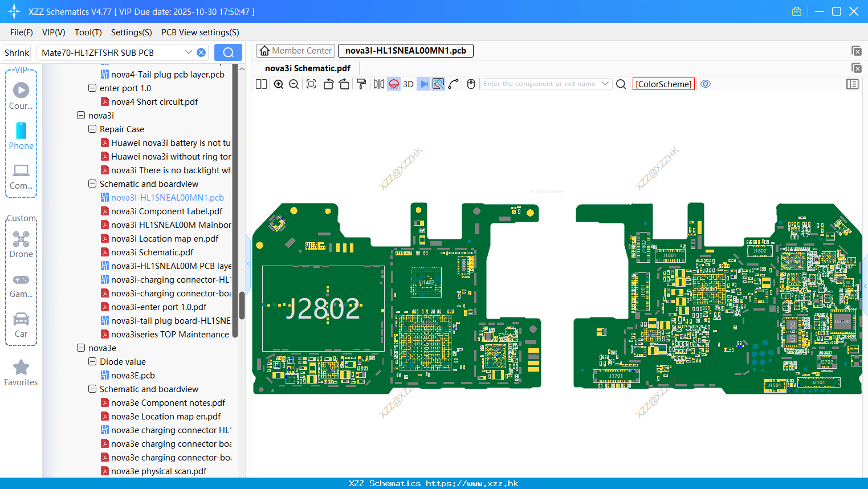Open the right side panel layout icon
The height and width of the screenshot is (489, 868).
click(853, 84)
